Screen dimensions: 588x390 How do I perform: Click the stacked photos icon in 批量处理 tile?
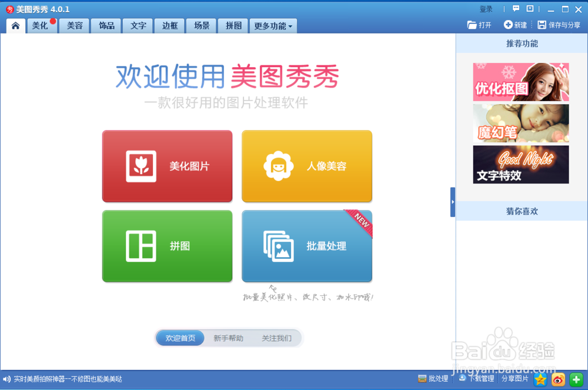[x=279, y=246]
